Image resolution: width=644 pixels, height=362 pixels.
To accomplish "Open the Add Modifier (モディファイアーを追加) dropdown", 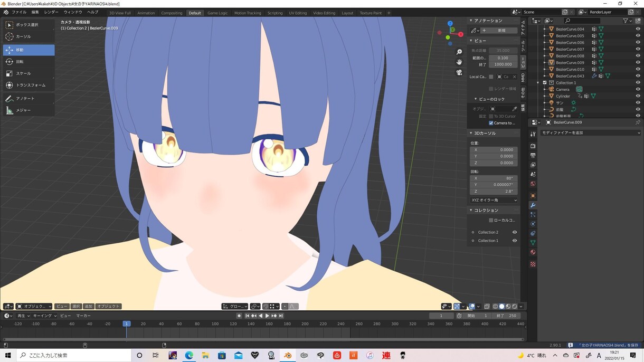I will pos(590,132).
